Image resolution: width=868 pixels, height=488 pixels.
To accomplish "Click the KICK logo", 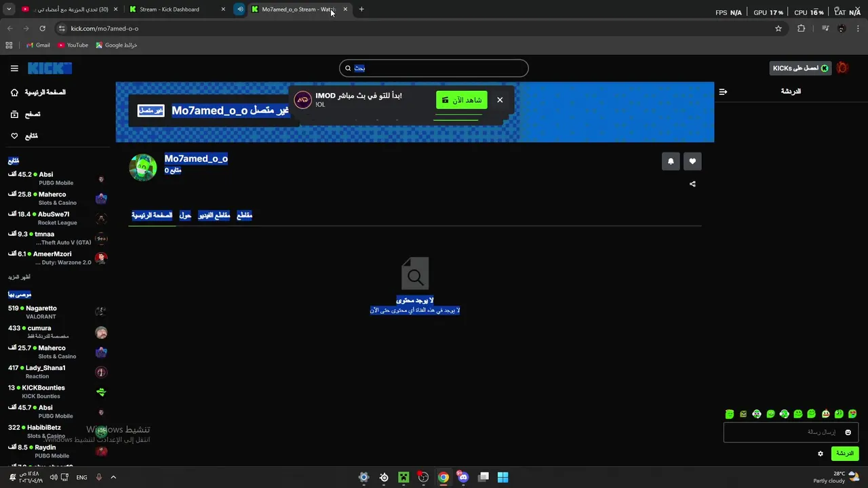I will 50,68.
